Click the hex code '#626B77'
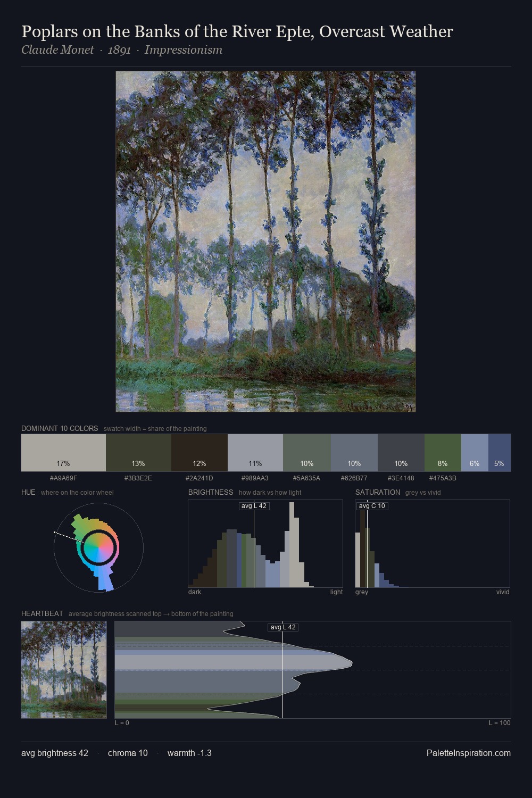The width and height of the screenshot is (532, 798). [x=354, y=478]
